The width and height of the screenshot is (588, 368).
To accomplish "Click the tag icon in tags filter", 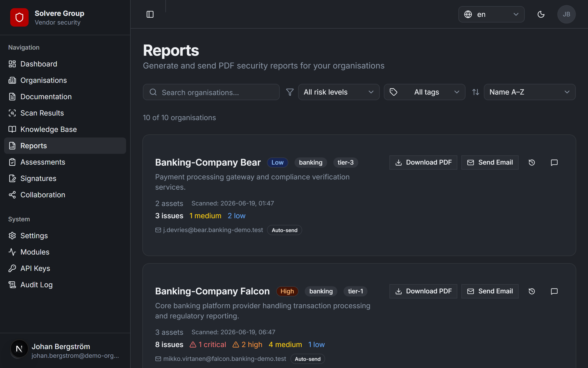I will coord(394,92).
